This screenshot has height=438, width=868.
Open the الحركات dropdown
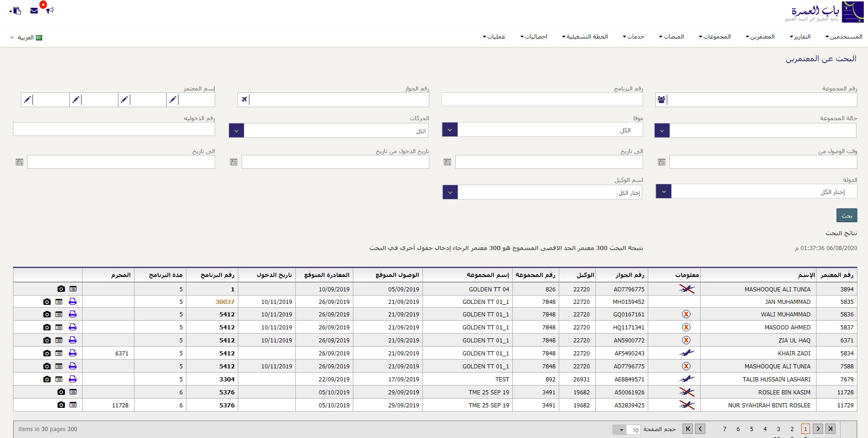point(236,131)
